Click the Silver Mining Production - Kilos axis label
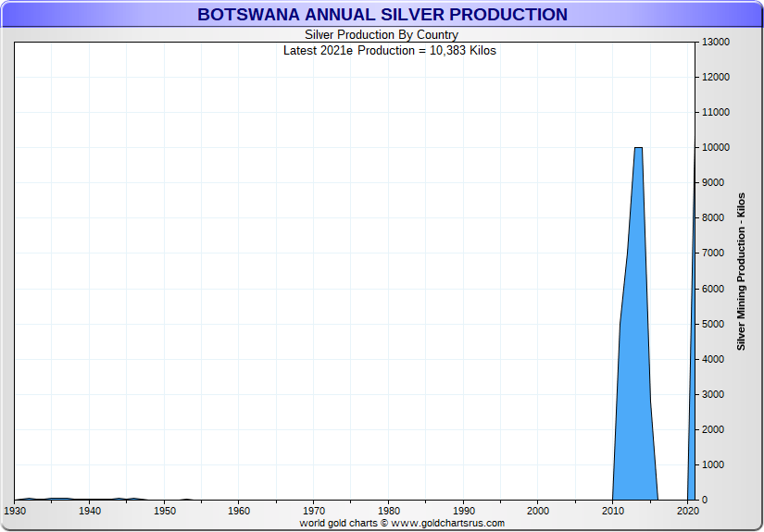 741,271
